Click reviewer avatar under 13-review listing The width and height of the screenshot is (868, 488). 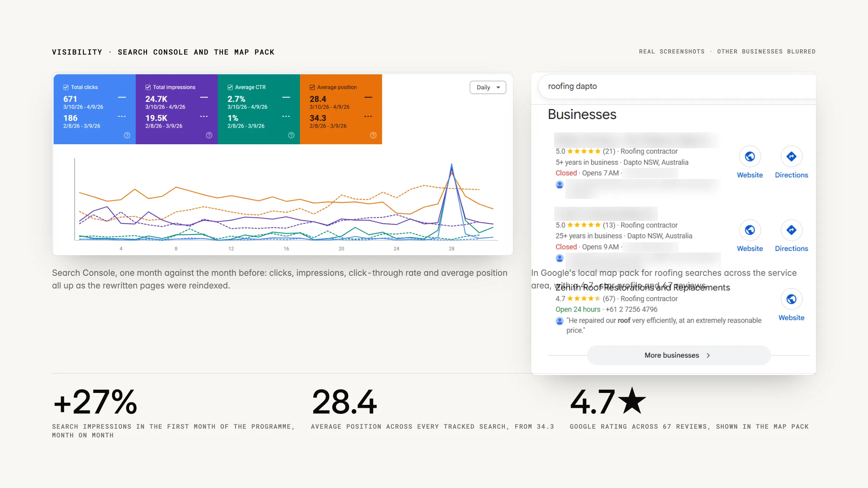click(559, 258)
